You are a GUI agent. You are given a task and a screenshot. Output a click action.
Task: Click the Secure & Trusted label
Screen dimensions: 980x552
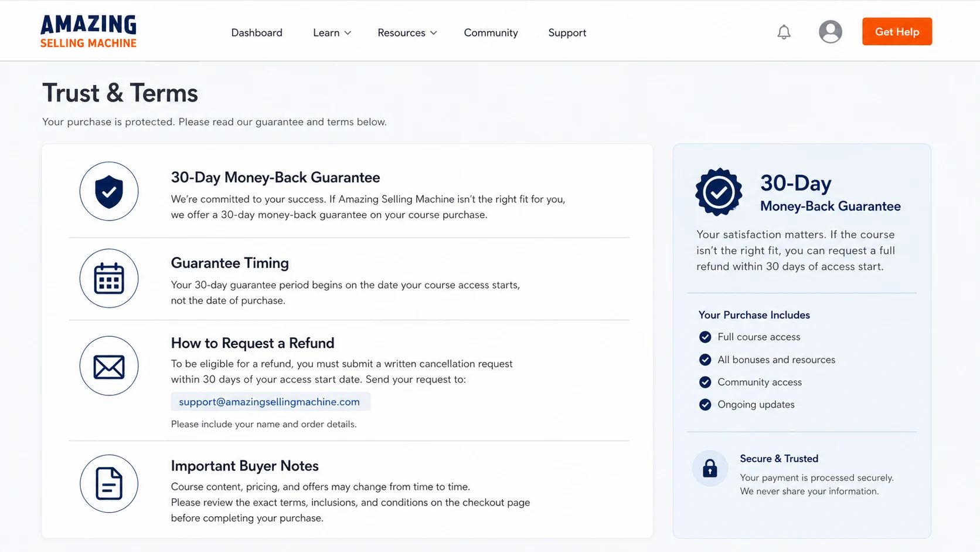[779, 459]
